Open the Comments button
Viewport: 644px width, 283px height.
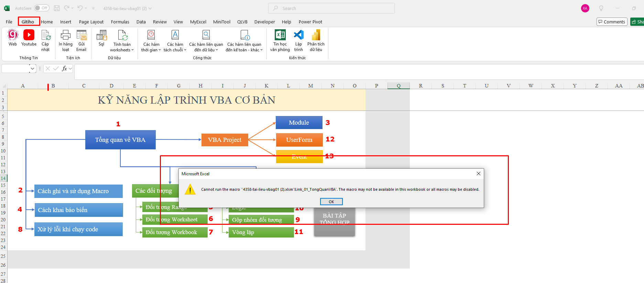click(x=612, y=22)
